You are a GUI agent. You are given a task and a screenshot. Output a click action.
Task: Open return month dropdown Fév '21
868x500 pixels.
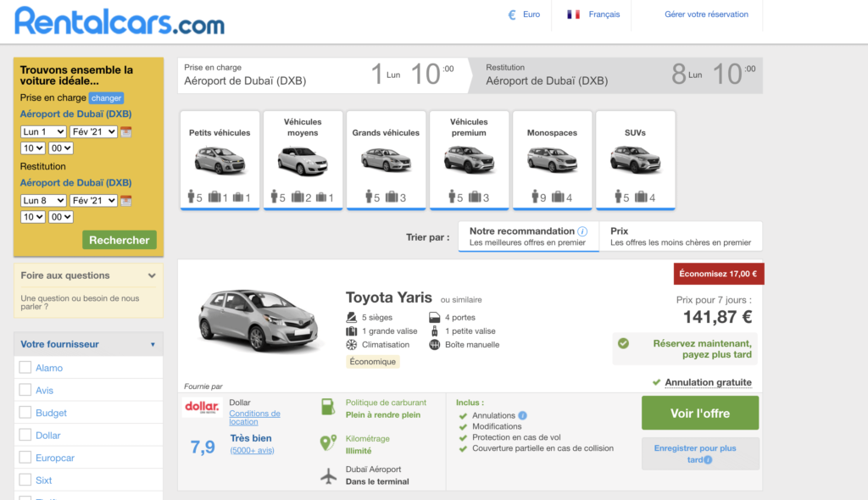[x=93, y=201]
